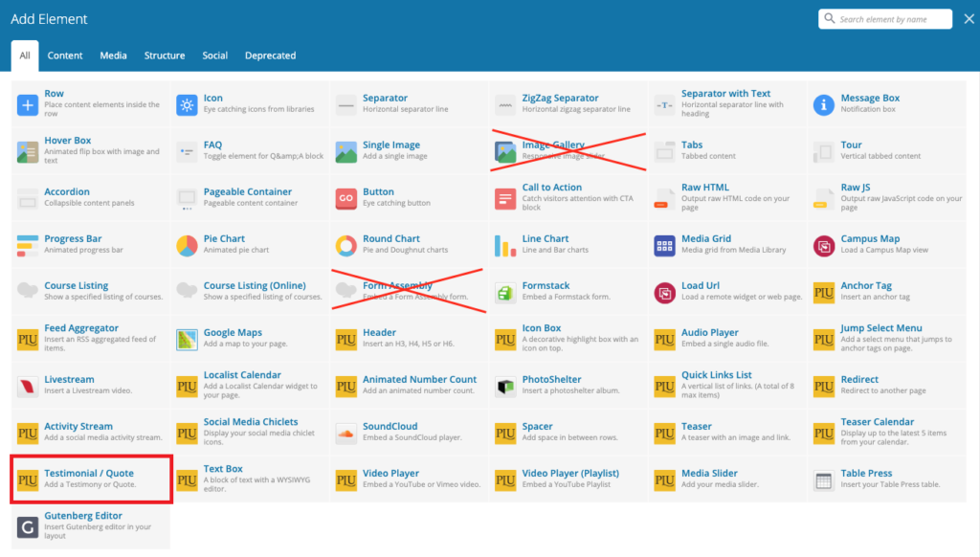
Task: Switch to the Deprecated tab
Action: click(x=270, y=56)
